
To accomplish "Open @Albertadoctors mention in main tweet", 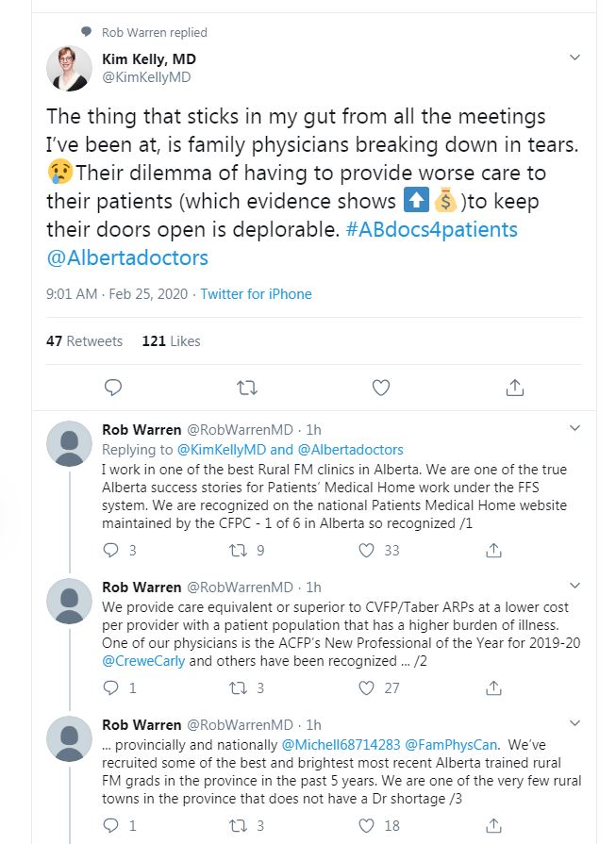I will point(126,257).
